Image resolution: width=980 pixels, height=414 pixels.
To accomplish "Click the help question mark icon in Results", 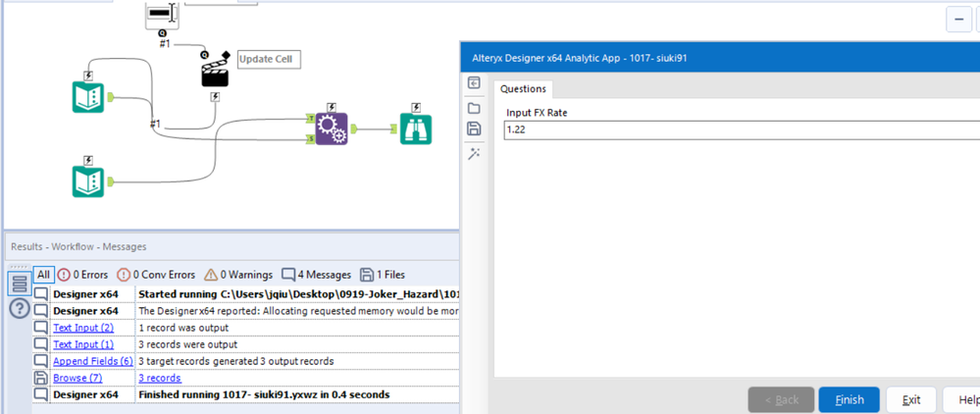I will pyautogui.click(x=20, y=308).
